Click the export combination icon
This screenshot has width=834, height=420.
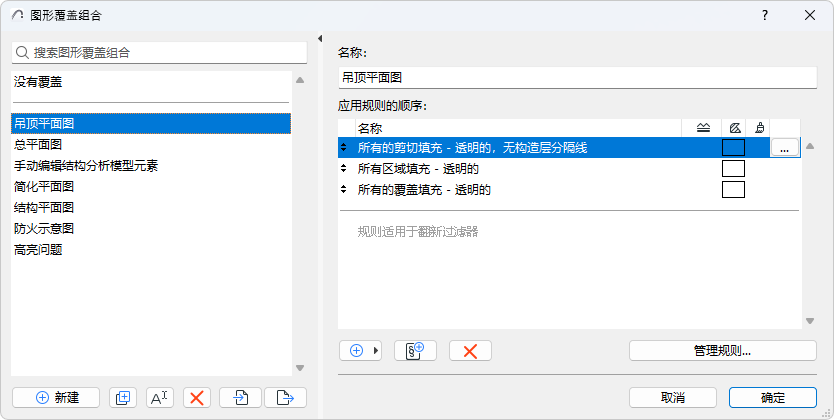click(285, 398)
